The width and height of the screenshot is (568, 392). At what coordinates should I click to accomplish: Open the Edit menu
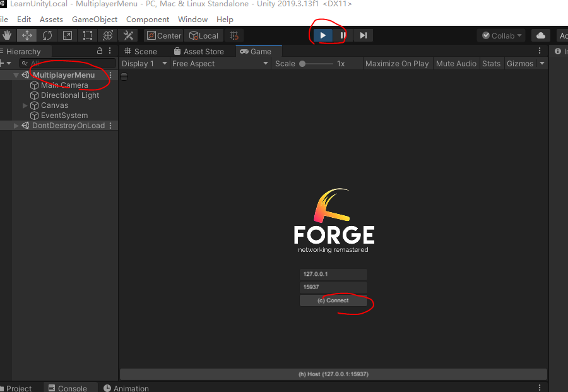[x=24, y=19]
